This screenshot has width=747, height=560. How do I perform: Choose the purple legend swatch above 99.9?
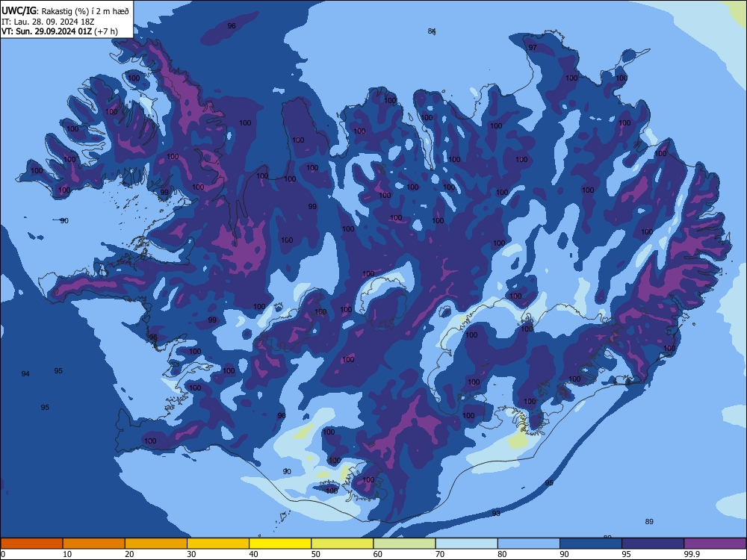tap(715, 544)
